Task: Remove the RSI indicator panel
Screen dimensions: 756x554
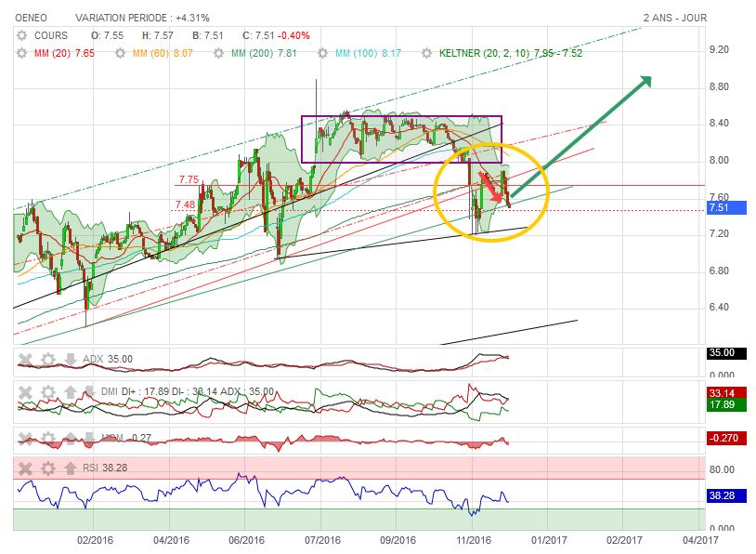Action: (x=25, y=468)
